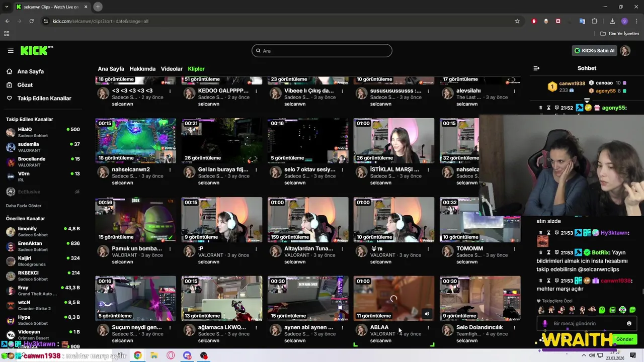Expand Daha Fazla Göster channels
644x362 pixels.
pyautogui.click(x=24, y=206)
